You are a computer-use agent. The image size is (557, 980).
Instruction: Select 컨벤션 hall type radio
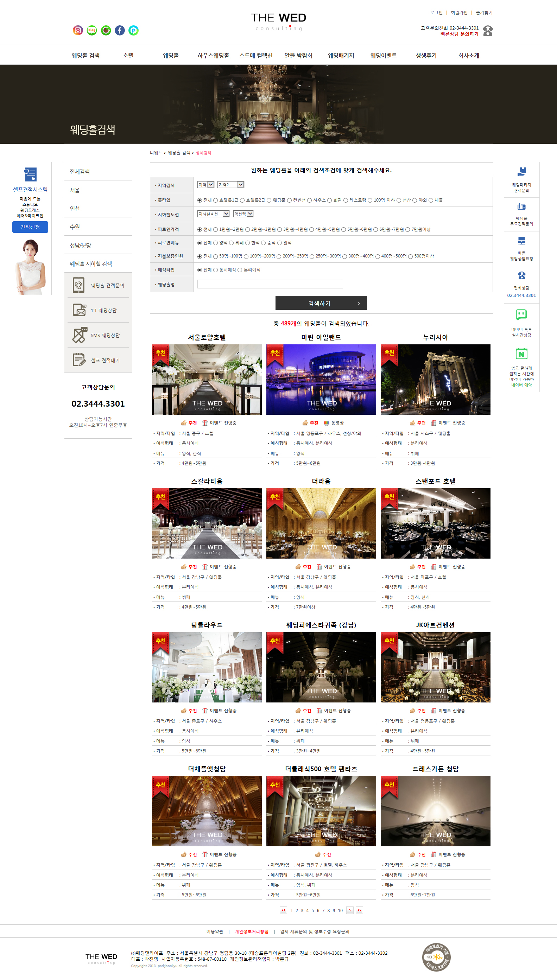[290, 201]
